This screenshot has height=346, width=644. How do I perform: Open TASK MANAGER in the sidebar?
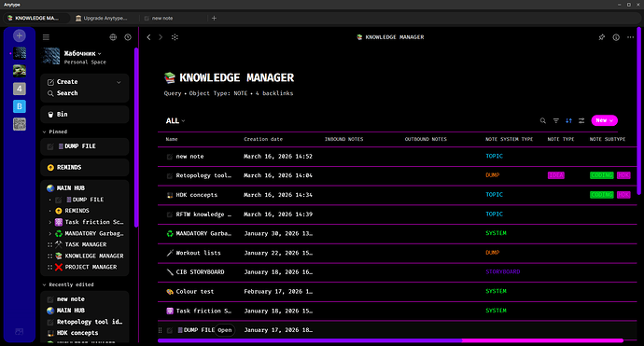[x=86, y=244]
